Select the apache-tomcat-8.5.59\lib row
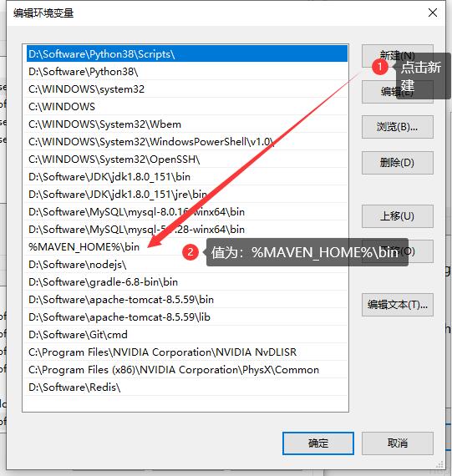This screenshot has height=476, width=452. click(187, 317)
